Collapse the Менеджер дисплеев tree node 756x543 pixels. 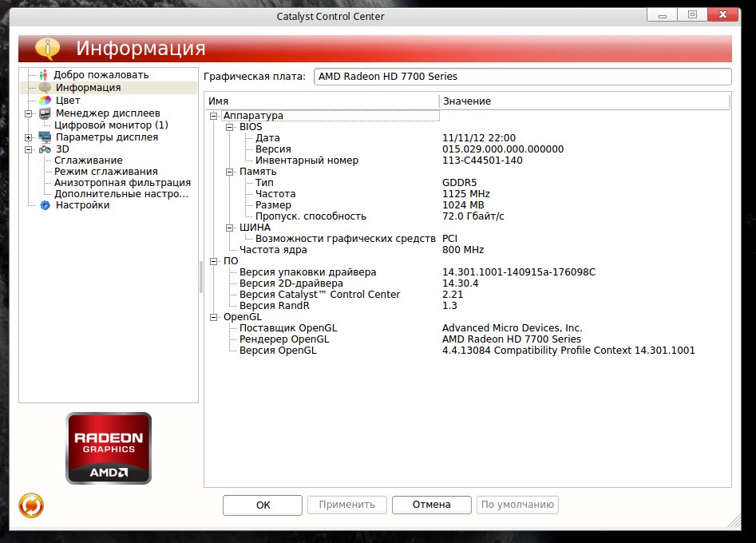(x=29, y=114)
